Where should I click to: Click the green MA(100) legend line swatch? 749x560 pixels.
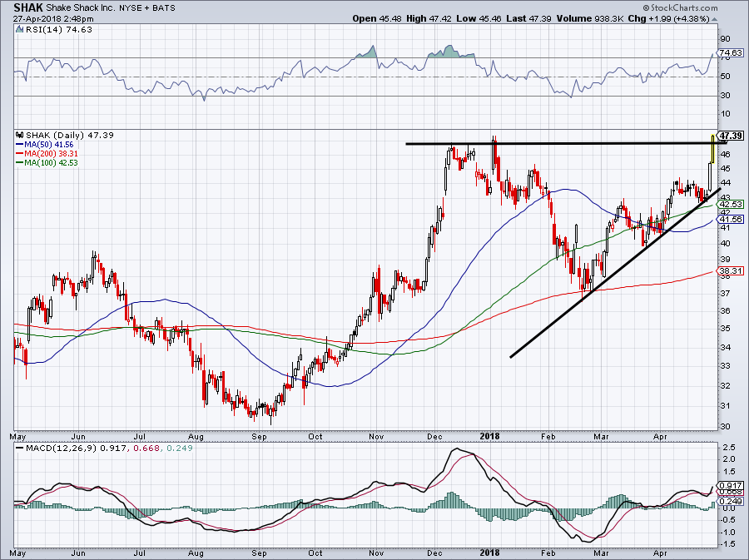20,163
